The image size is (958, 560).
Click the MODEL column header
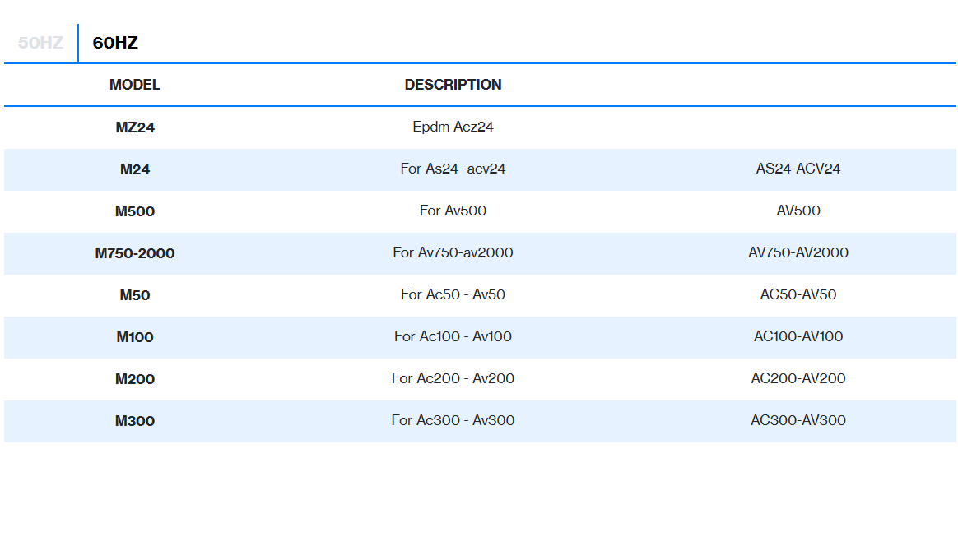pyautogui.click(x=135, y=85)
